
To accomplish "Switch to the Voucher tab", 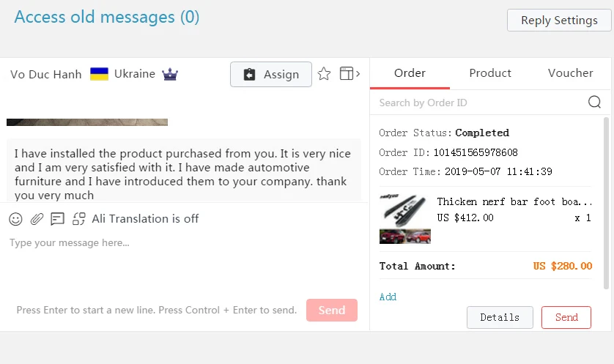I will (x=570, y=73).
